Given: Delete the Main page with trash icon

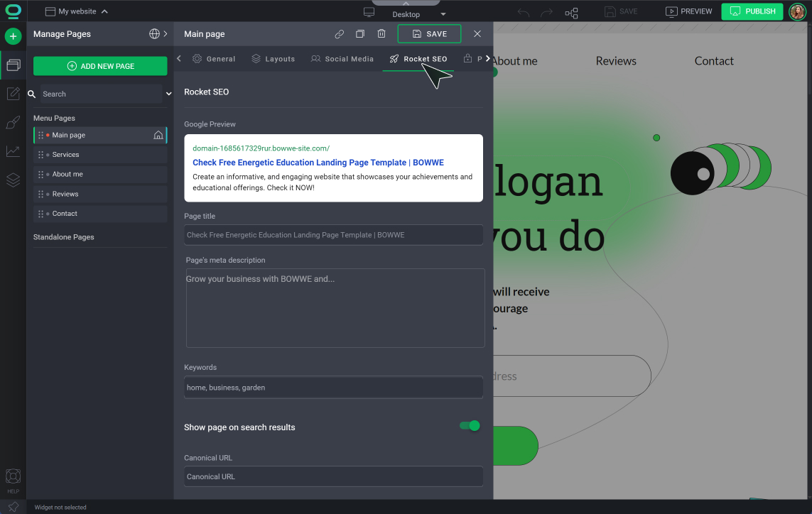Looking at the screenshot, I should tap(381, 33).
